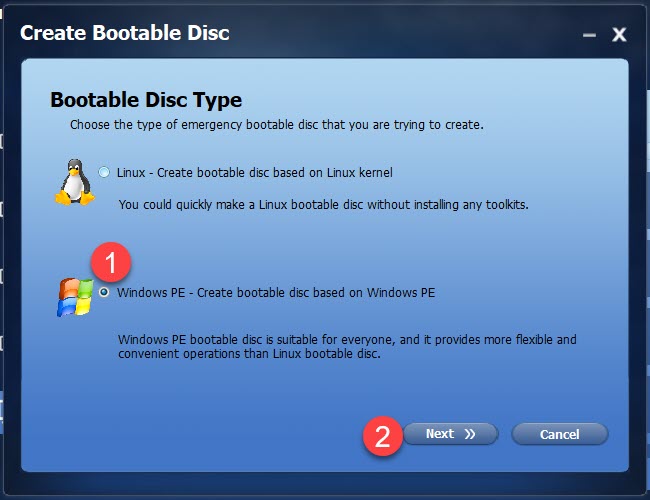This screenshot has width=650, height=500.
Task: Click the Cancel button
Action: pyautogui.click(x=560, y=434)
